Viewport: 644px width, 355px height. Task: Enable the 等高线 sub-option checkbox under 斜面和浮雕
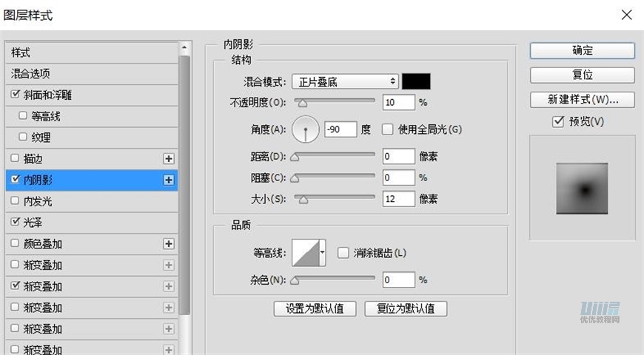23,115
